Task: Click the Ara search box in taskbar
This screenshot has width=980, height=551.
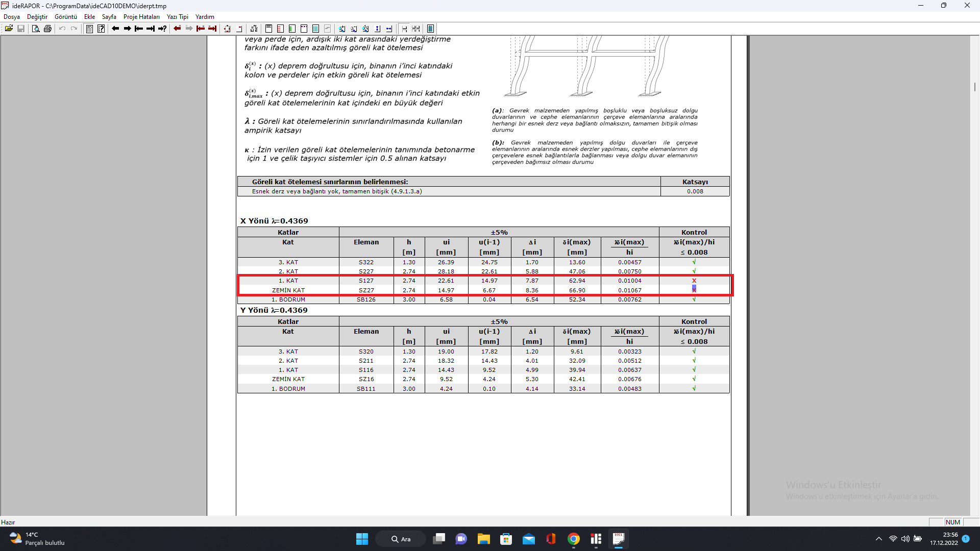Action: click(401, 539)
